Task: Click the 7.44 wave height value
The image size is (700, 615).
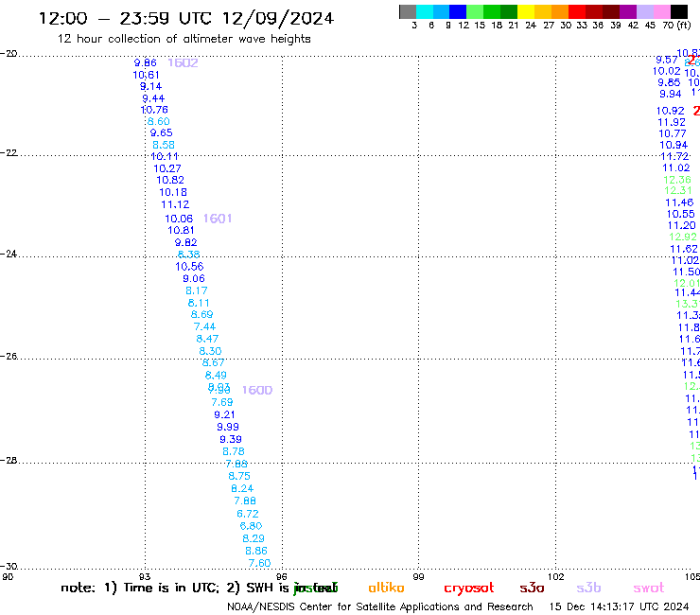Action: [x=204, y=327]
